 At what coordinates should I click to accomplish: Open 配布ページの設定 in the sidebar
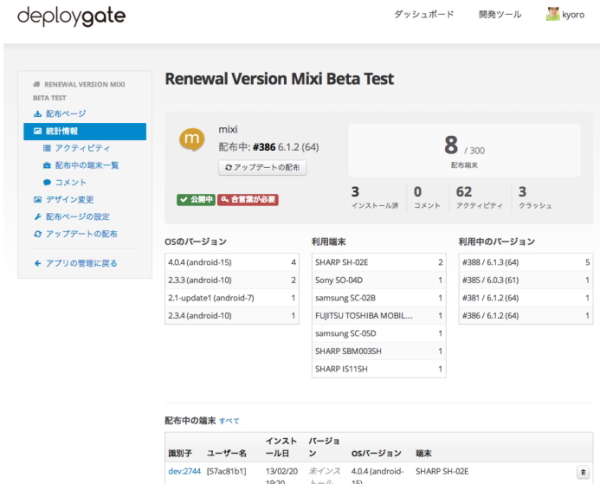tap(77, 216)
